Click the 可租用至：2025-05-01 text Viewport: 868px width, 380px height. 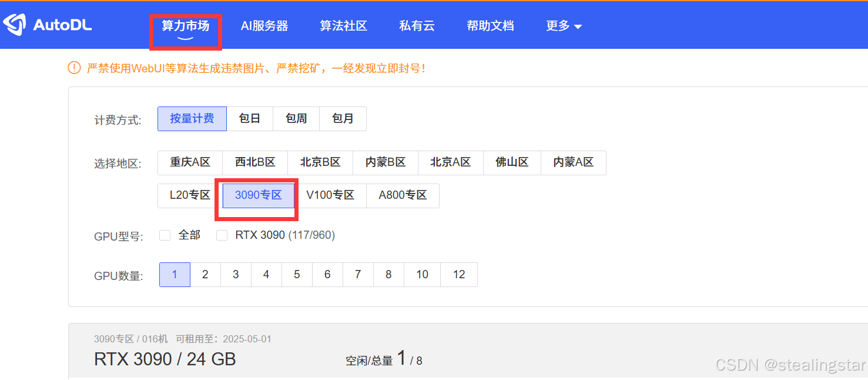(223, 339)
